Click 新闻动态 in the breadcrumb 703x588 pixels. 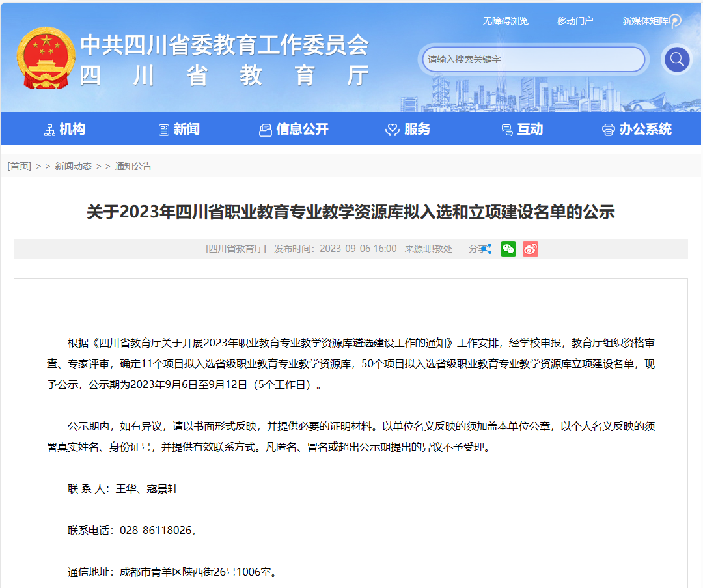click(73, 166)
